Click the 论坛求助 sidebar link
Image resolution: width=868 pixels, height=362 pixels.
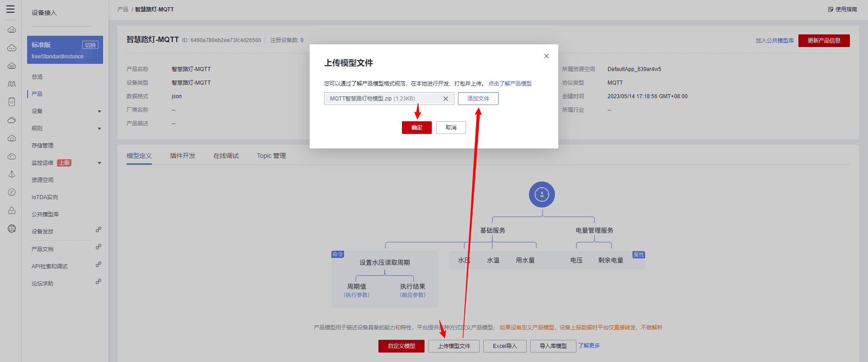tap(42, 284)
